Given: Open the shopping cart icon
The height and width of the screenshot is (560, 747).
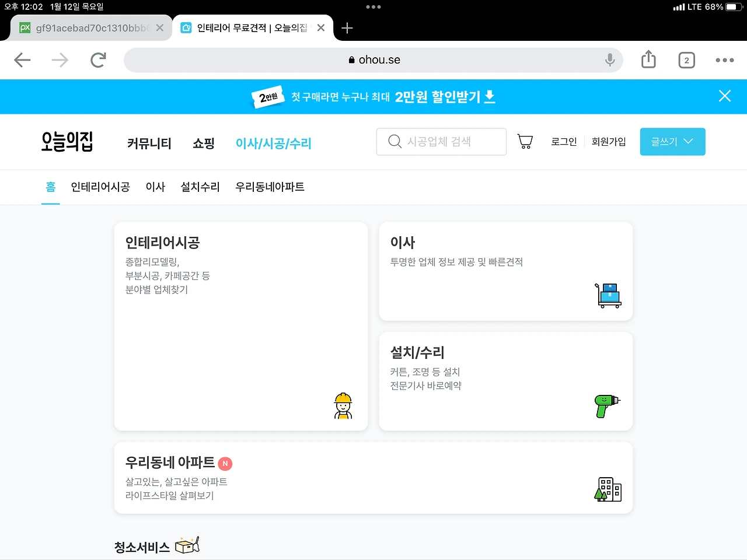Looking at the screenshot, I should point(525,141).
